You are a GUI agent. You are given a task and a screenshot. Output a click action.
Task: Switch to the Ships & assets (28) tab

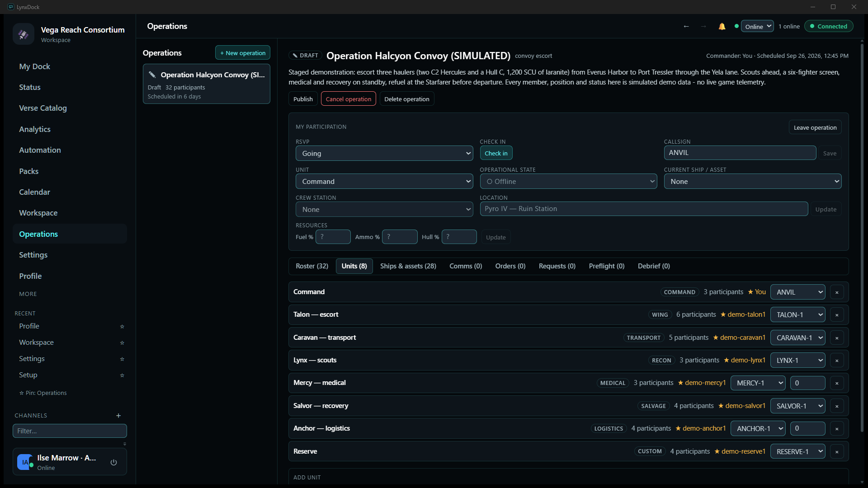(x=408, y=266)
